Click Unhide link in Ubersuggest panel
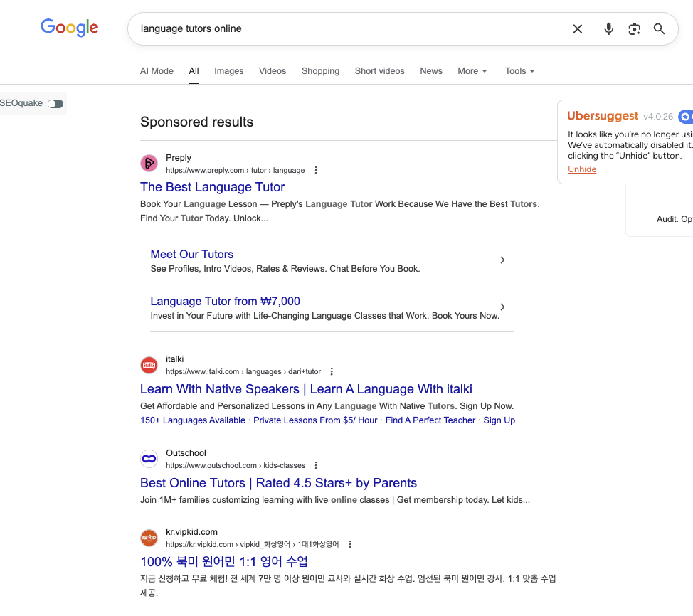Image resolution: width=693 pixels, height=616 pixels. click(582, 169)
